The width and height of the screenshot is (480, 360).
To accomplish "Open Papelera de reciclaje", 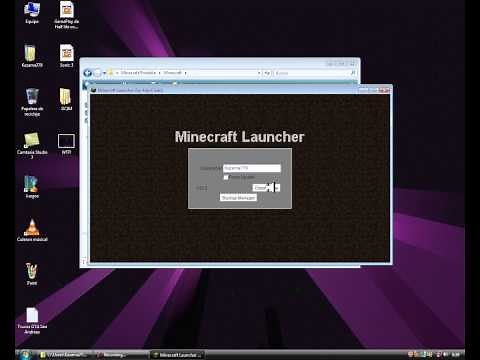I will point(32,102).
